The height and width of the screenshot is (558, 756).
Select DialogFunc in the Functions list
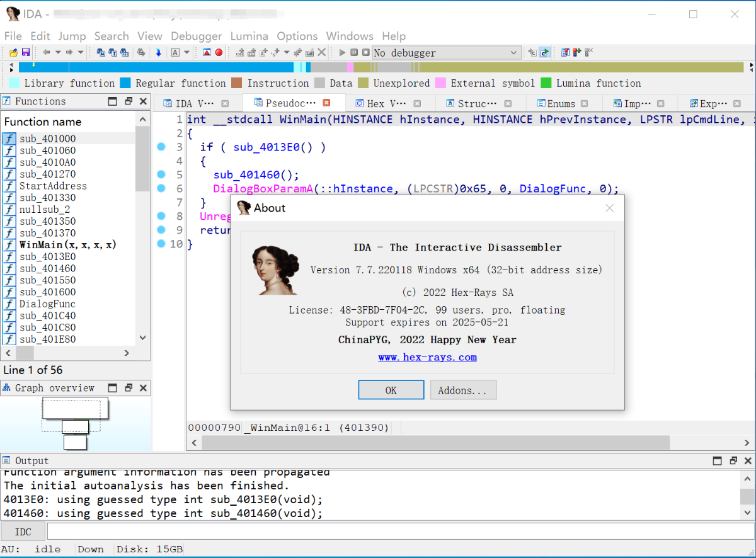coord(68,304)
